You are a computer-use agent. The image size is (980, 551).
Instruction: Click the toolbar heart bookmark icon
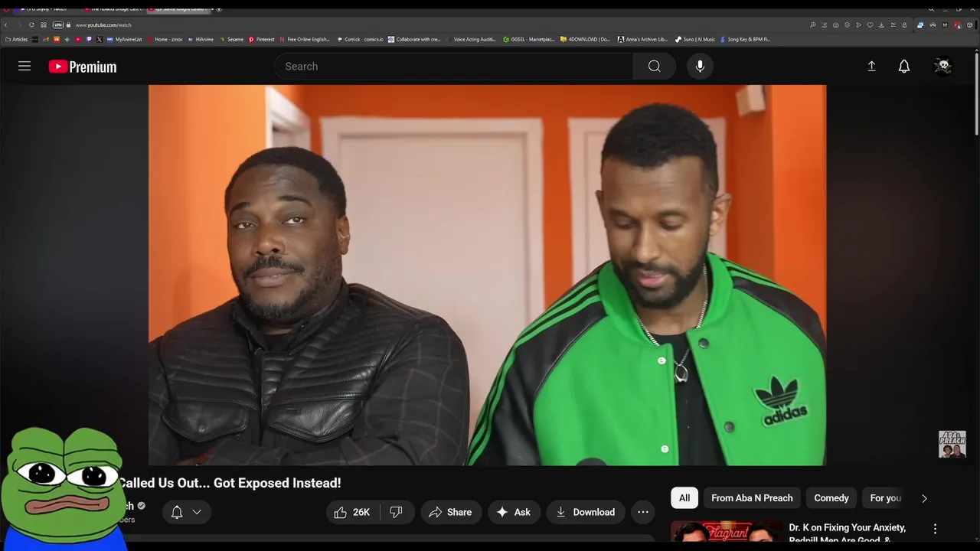coord(870,25)
